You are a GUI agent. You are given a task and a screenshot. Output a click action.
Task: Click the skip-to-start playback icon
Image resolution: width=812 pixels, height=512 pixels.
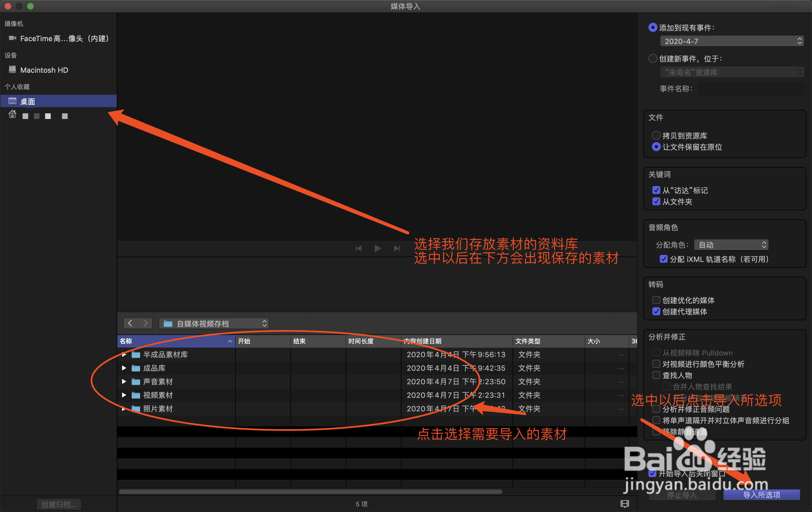(358, 248)
